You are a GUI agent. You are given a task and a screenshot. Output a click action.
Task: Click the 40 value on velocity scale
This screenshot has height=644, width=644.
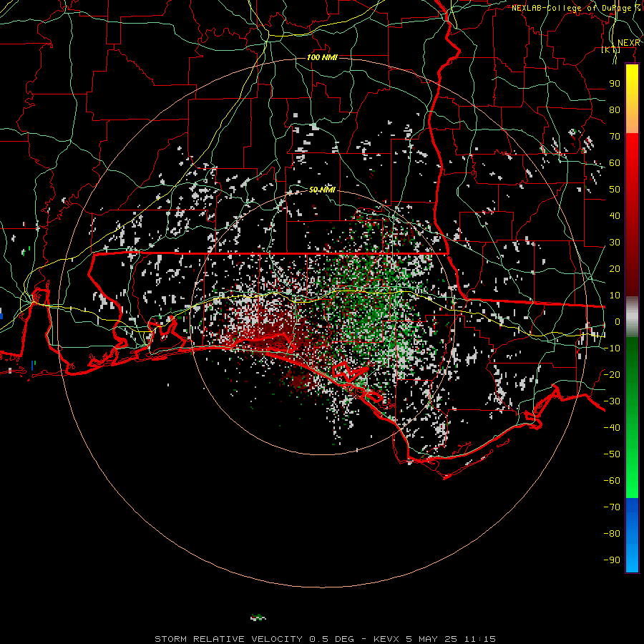point(615,215)
